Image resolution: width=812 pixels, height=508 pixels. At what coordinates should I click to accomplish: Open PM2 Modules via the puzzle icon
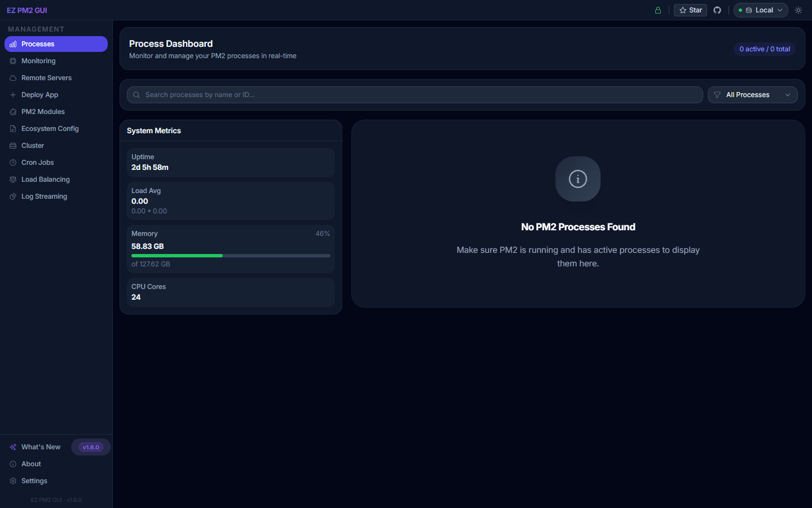click(13, 111)
